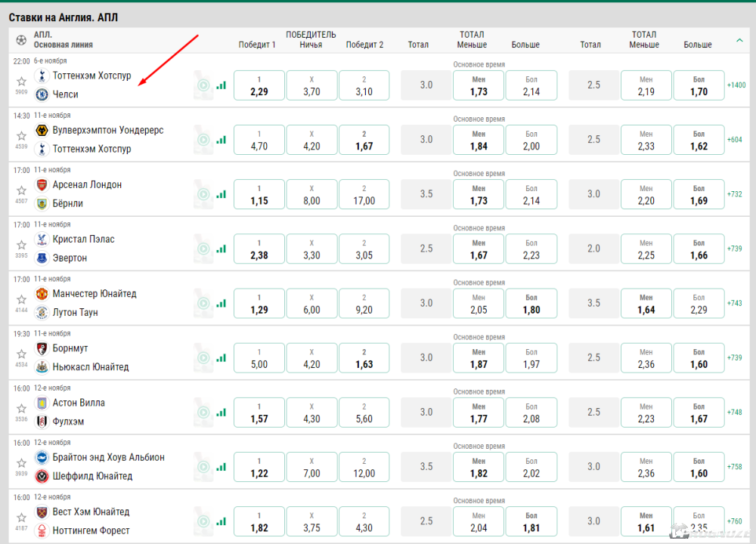Open statistics bars icon for Вулверхэмптон Уондерерс match

click(222, 140)
